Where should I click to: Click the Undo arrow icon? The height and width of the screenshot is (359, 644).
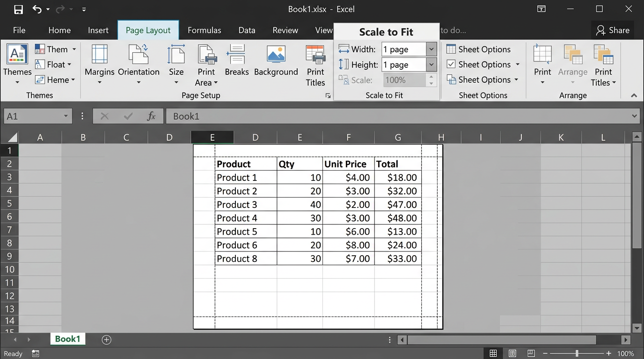click(x=37, y=9)
